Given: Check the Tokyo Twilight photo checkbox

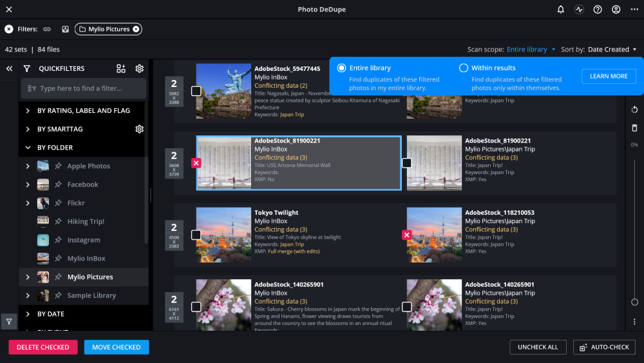Looking at the screenshot, I should pyautogui.click(x=196, y=235).
